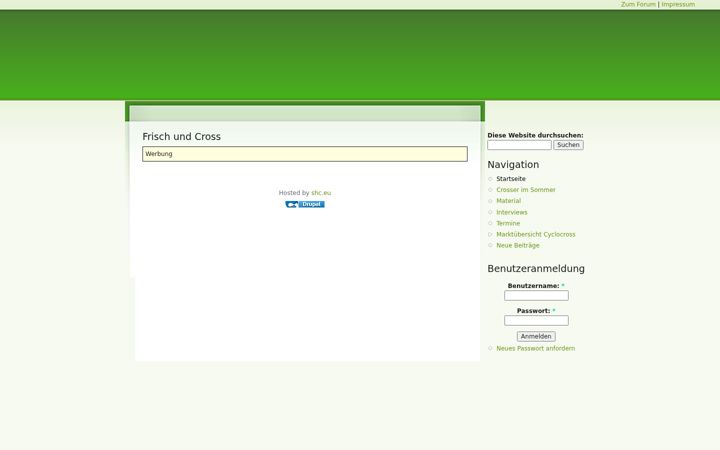Viewport: 720px width, 450px height.
Task: Click the Frisch und Cross heading
Action: (x=181, y=136)
